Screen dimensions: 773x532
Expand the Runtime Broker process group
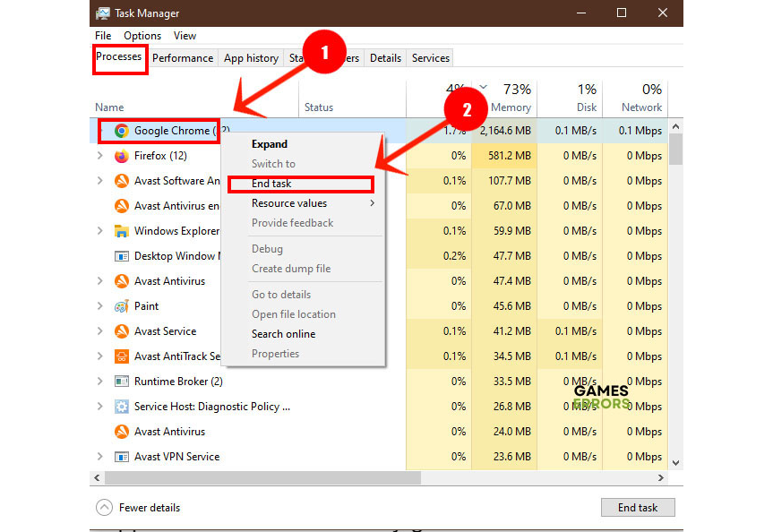pyautogui.click(x=99, y=382)
